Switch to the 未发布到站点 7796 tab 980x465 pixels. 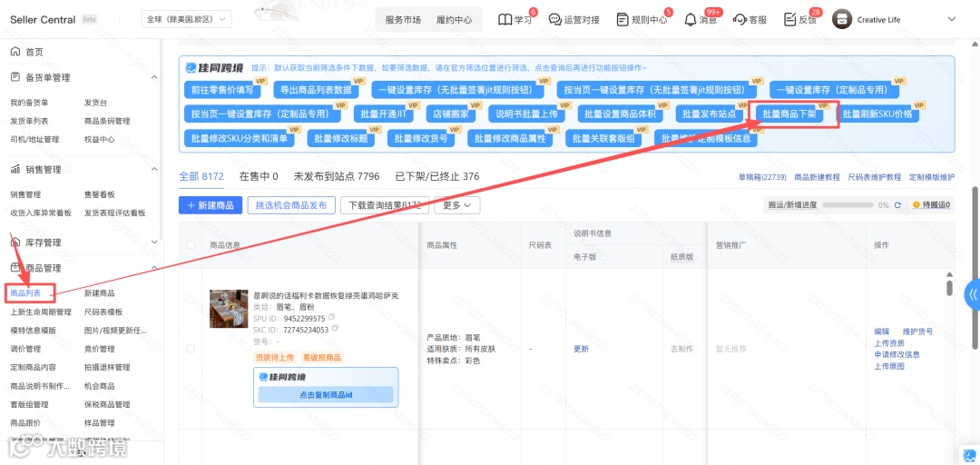click(337, 176)
